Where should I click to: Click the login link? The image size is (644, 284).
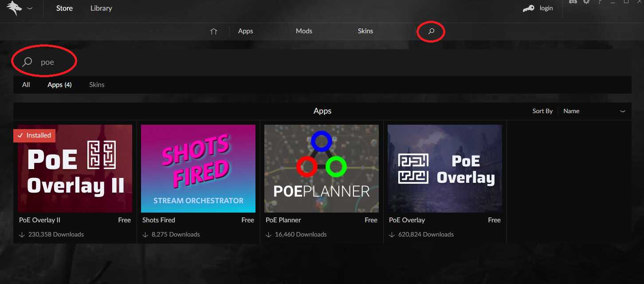[x=546, y=8]
